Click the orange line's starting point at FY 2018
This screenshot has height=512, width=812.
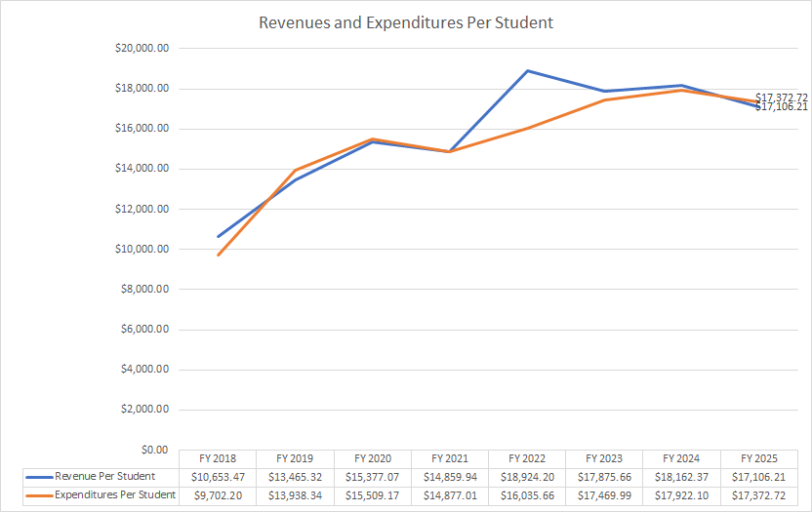pyautogui.click(x=219, y=255)
